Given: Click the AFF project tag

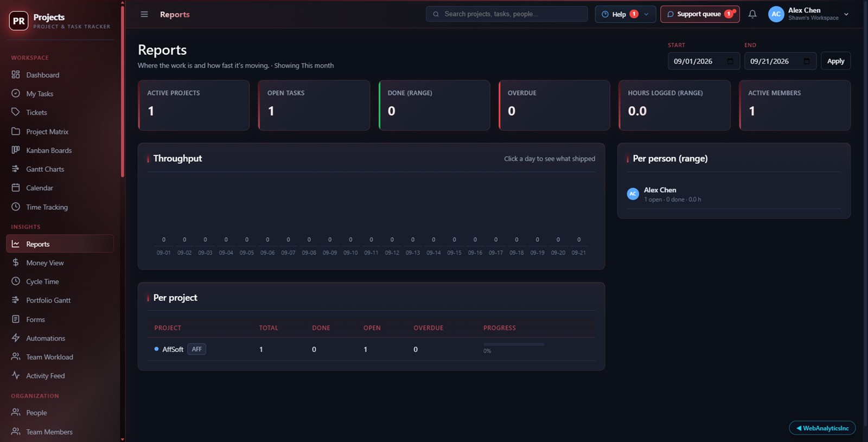Looking at the screenshot, I should point(196,349).
